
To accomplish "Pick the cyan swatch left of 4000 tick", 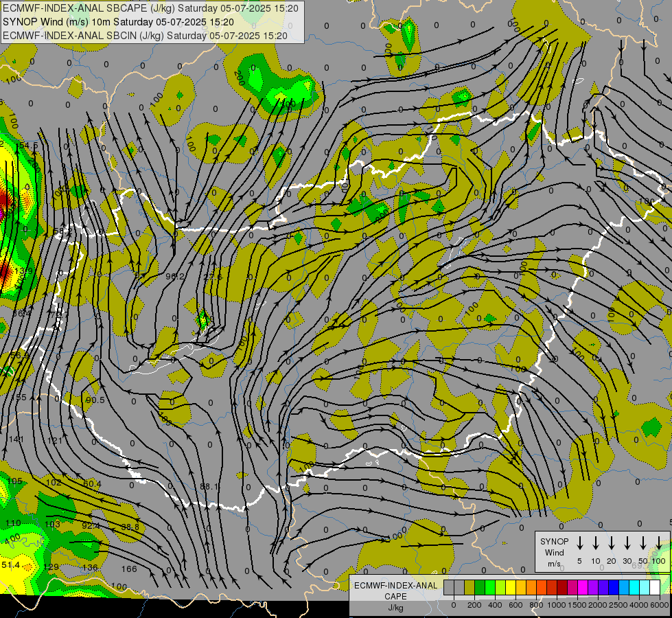I will (x=634, y=587).
